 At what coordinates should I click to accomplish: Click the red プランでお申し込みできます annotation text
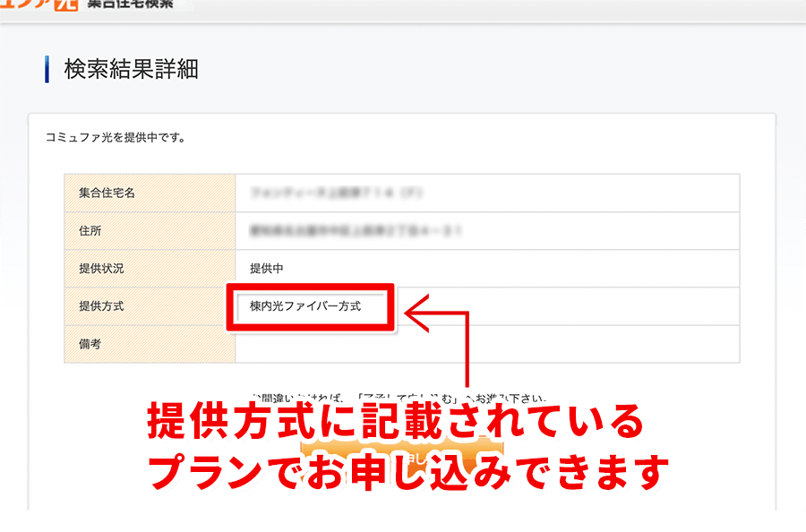tap(407, 469)
